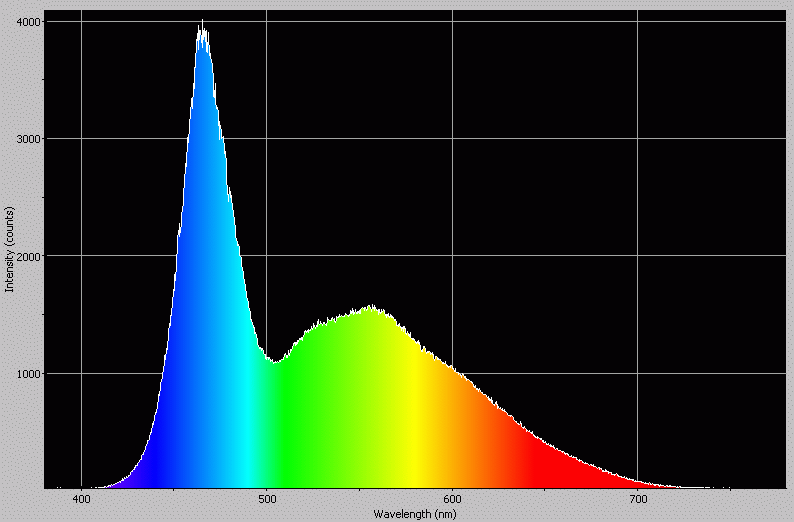
Task: Click the 4000 intensity axis label
Action: 28,22
